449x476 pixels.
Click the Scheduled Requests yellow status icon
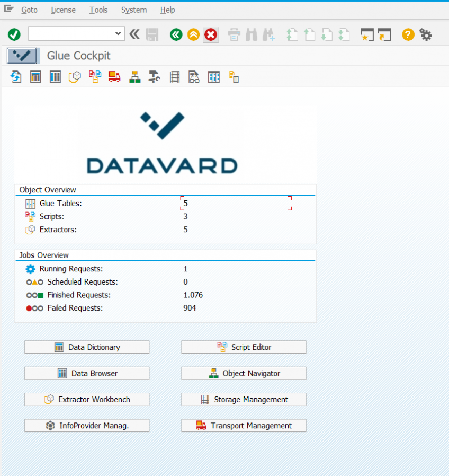34,283
